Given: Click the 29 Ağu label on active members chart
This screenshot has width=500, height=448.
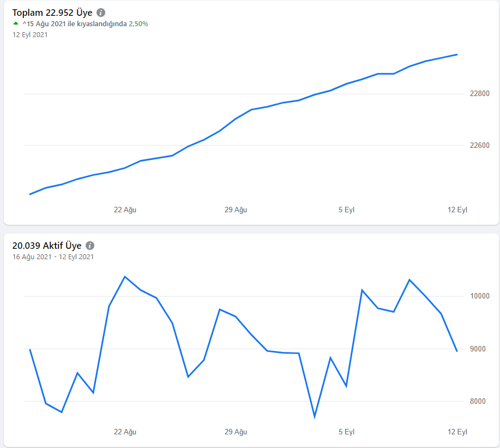Looking at the screenshot, I should [236, 432].
